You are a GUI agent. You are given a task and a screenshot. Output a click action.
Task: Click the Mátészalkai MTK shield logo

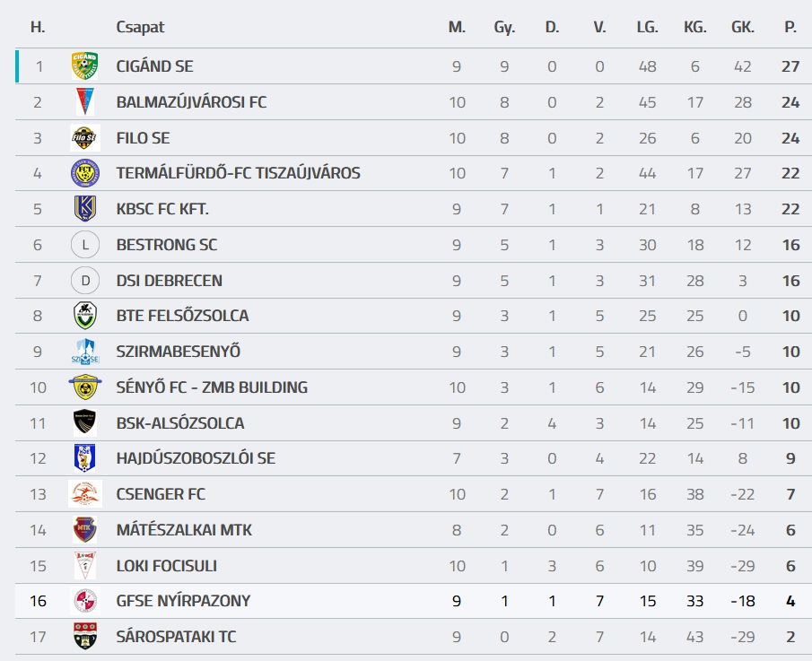point(85,530)
